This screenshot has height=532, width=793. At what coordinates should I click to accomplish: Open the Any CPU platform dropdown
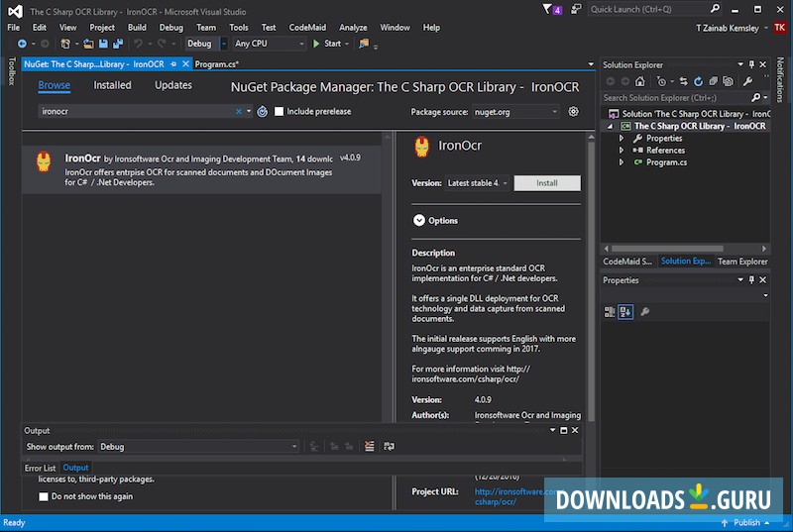[268, 44]
